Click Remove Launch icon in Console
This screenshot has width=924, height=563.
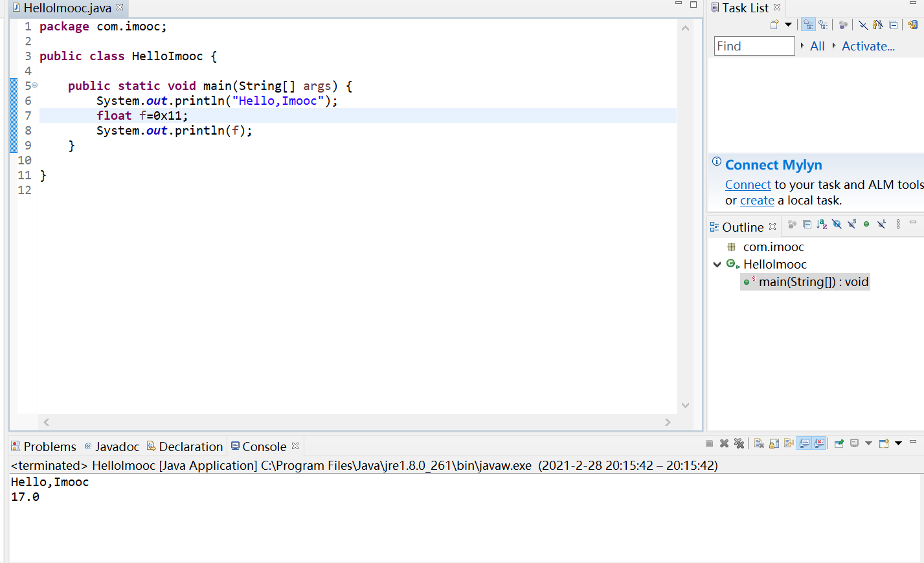[x=724, y=443]
